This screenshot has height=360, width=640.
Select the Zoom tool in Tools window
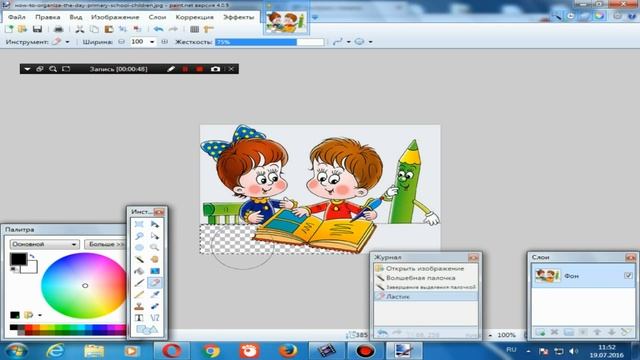(x=155, y=247)
